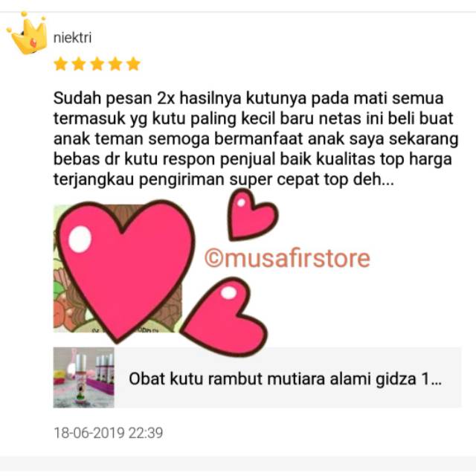
Task: Open the review photo attached by the buyer
Action: coord(118,268)
